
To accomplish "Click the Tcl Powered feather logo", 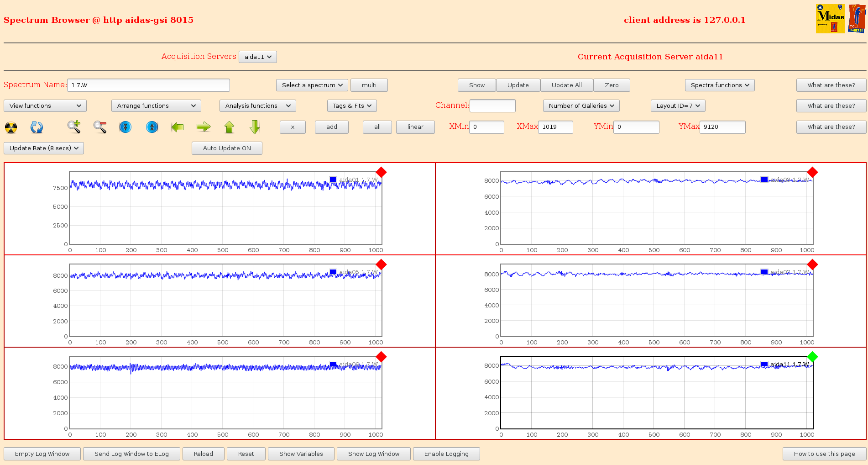I will [857, 19].
